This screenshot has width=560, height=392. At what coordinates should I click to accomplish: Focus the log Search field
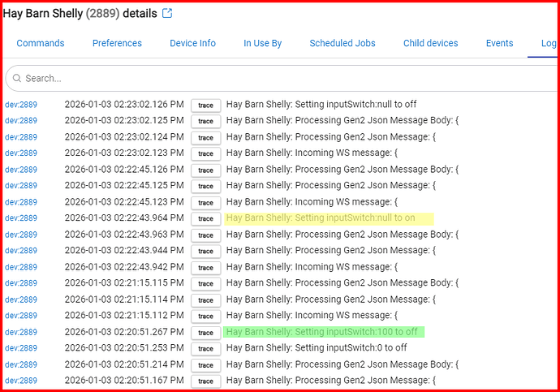click(x=282, y=78)
